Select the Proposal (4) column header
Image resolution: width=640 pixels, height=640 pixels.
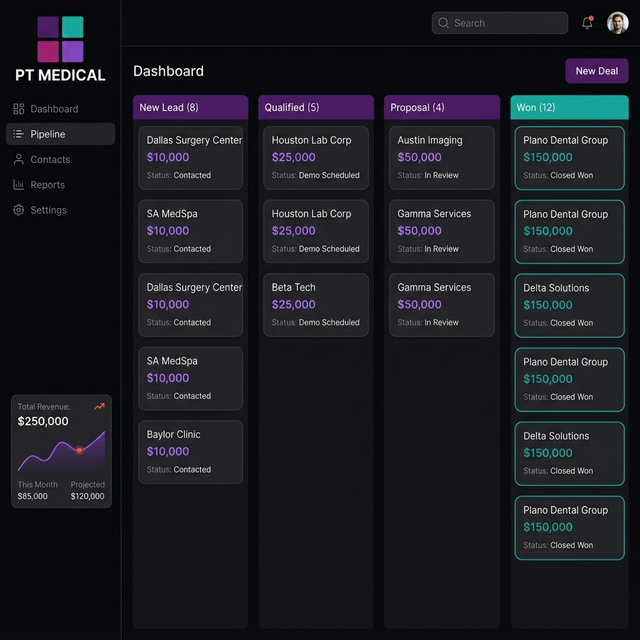click(442, 107)
